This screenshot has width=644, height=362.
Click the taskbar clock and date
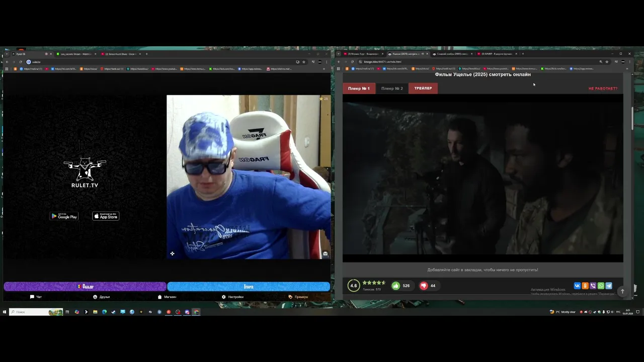pyautogui.click(x=628, y=312)
